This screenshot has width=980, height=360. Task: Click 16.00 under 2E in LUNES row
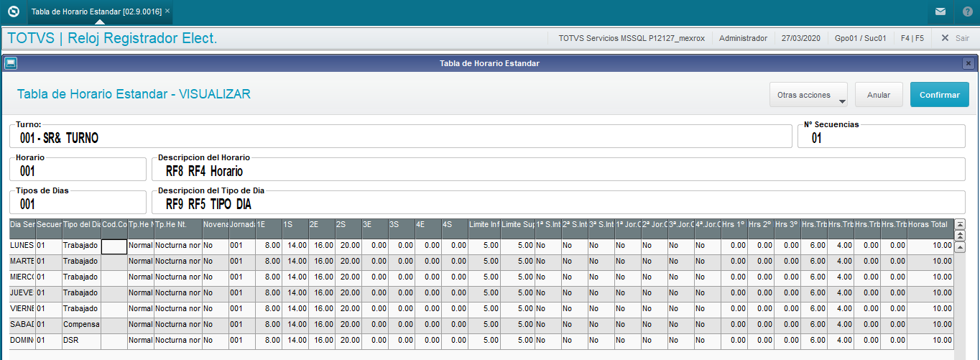pos(322,245)
